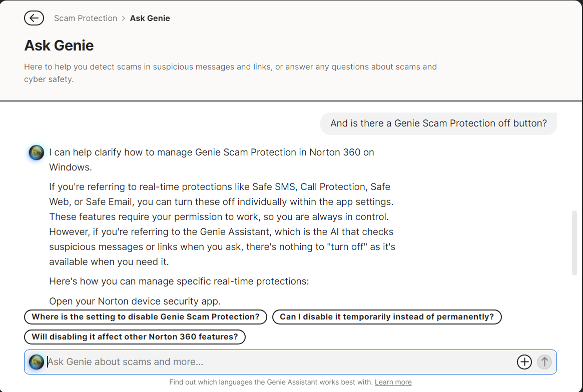Click the breadcrumb chevron separator
583x392 pixels.
coord(123,18)
